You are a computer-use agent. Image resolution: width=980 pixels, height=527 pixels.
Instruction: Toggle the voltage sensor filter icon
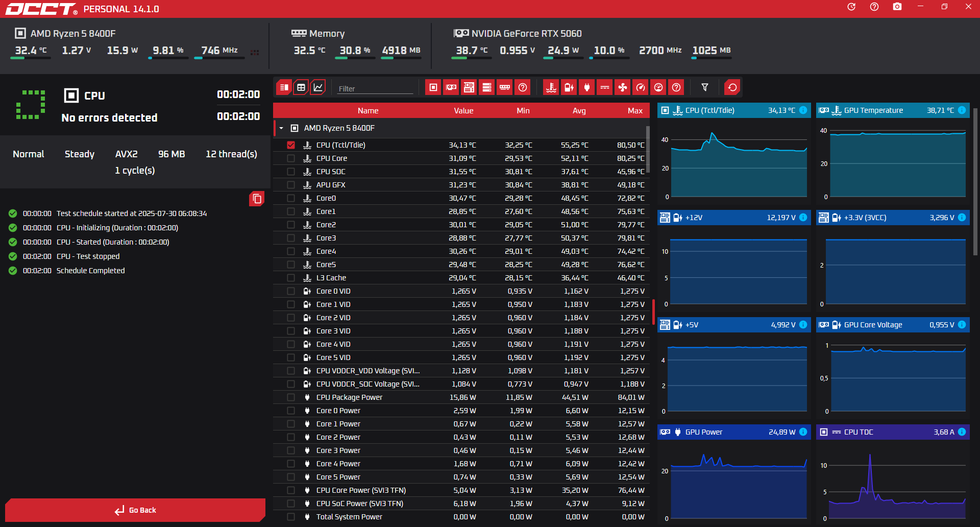[569, 87]
